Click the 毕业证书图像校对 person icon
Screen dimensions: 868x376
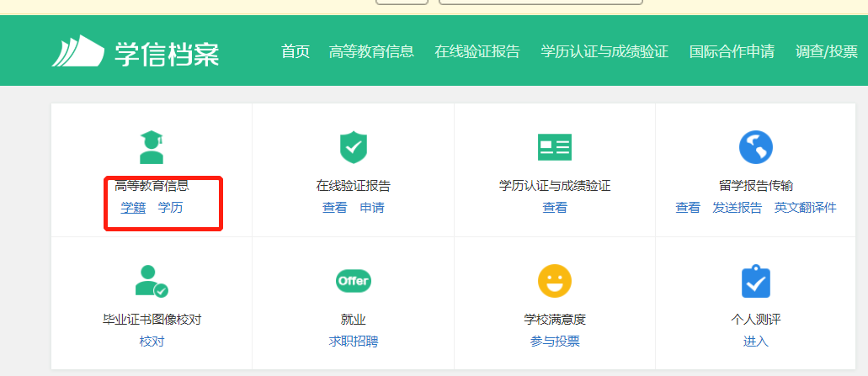tap(152, 281)
